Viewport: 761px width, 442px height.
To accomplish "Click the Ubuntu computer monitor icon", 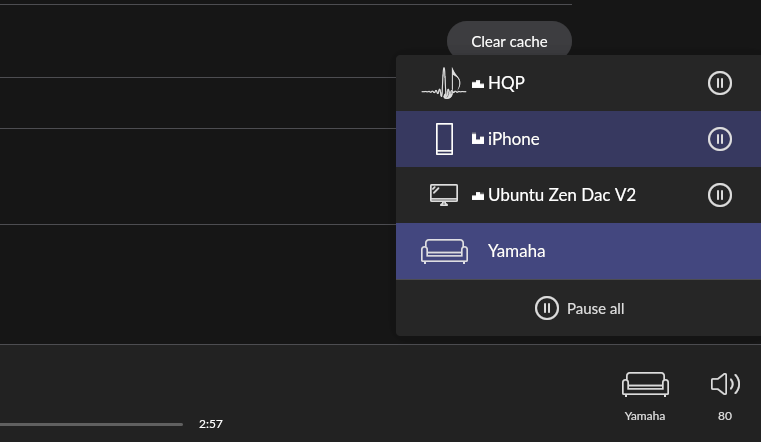I will [x=444, y=195].
